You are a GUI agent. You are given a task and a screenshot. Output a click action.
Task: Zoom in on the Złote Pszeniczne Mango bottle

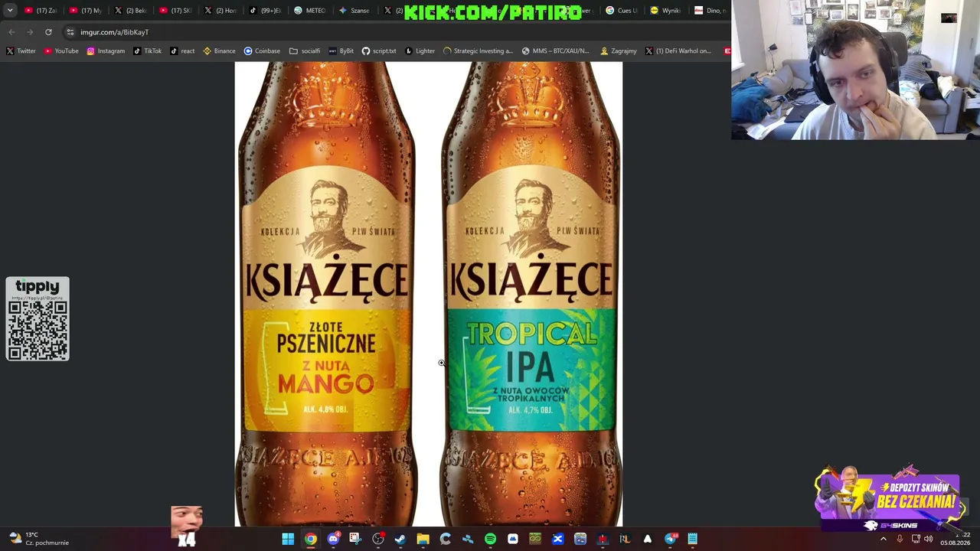pos(327,295)
